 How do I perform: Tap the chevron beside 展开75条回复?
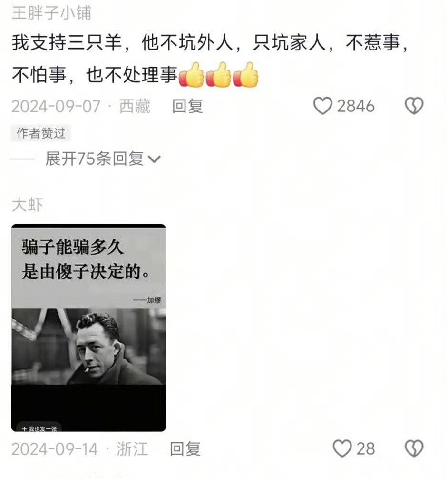[x=154, y=159]
